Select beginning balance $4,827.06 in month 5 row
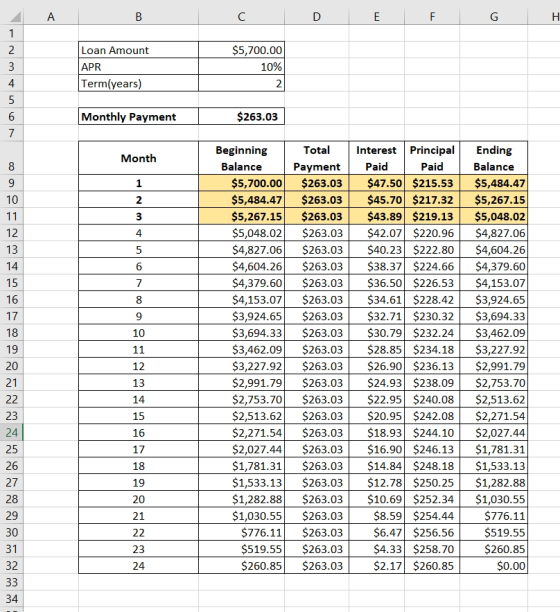The height and width of the screenshot is (612, 560). click(241, 250)
